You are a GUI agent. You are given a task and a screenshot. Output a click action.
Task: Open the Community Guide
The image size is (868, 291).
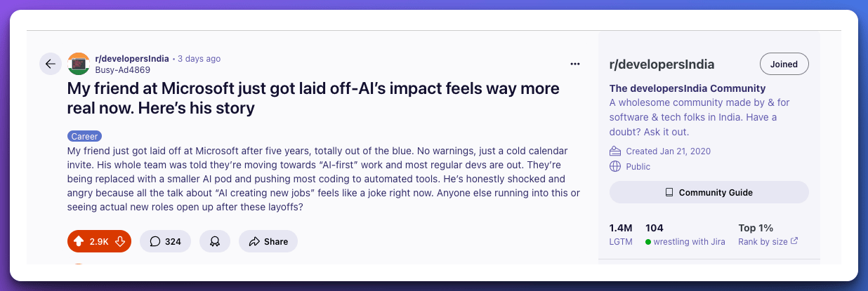(x=709, y=192)
